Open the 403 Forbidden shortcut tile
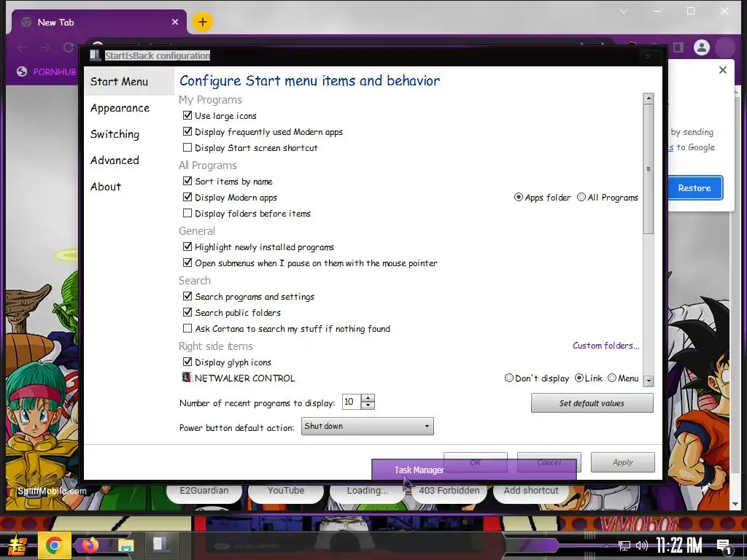This screenshot has height=560, width=747. [x=449, y=491]
